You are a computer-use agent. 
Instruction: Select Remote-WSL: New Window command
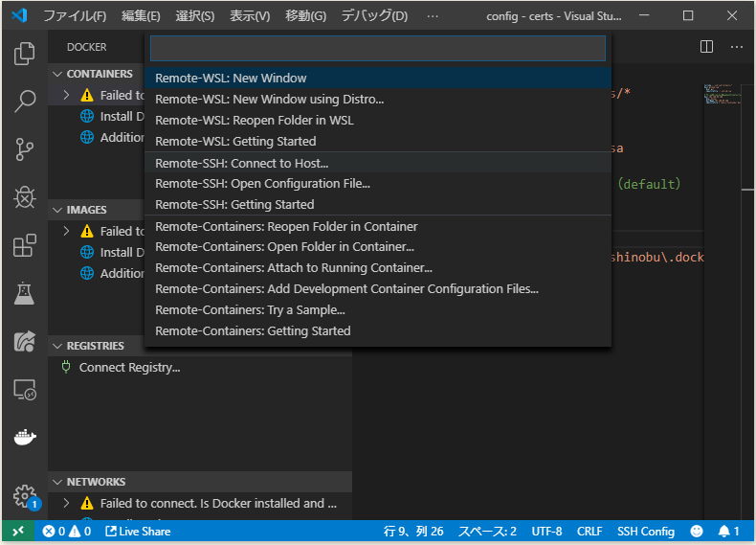pyautogui.click(x=378, y=78)
